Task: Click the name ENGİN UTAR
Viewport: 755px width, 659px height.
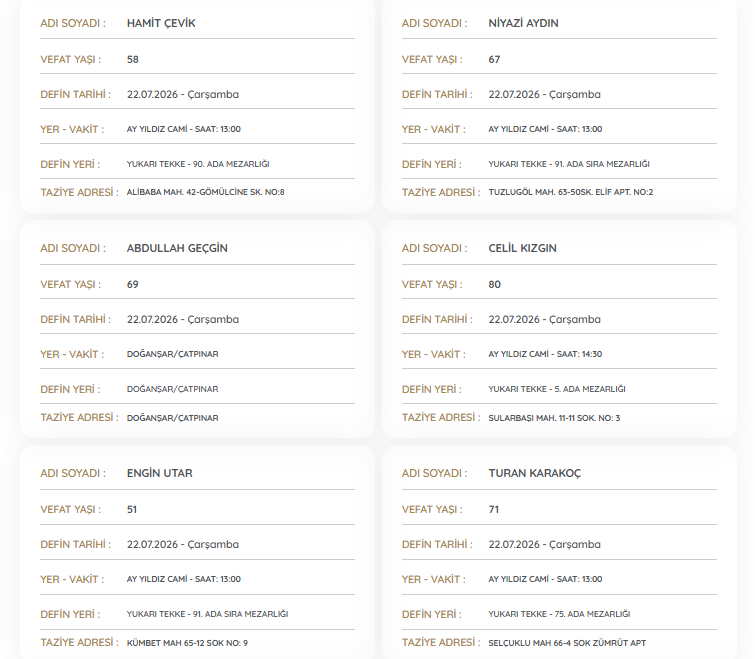Action: [159, 473]
